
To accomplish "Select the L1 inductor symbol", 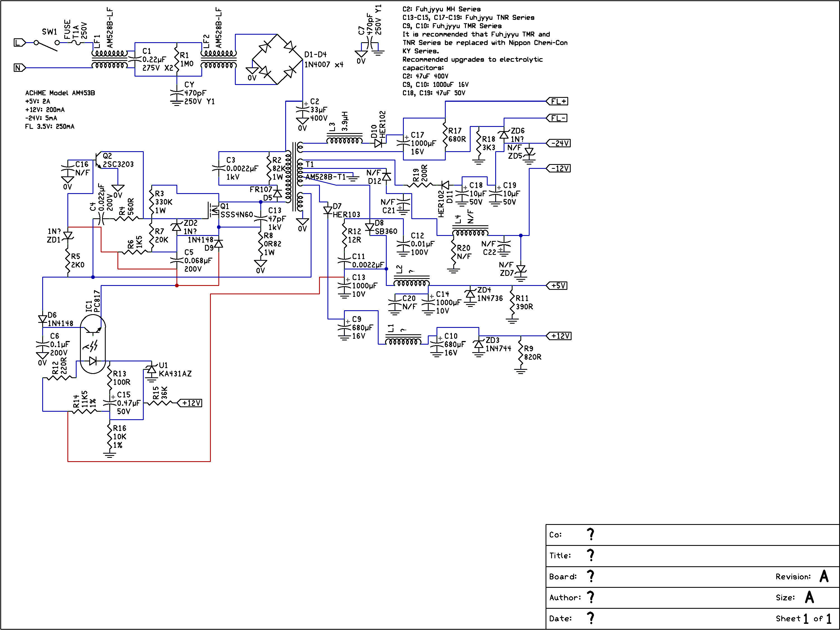I will 403,340.
